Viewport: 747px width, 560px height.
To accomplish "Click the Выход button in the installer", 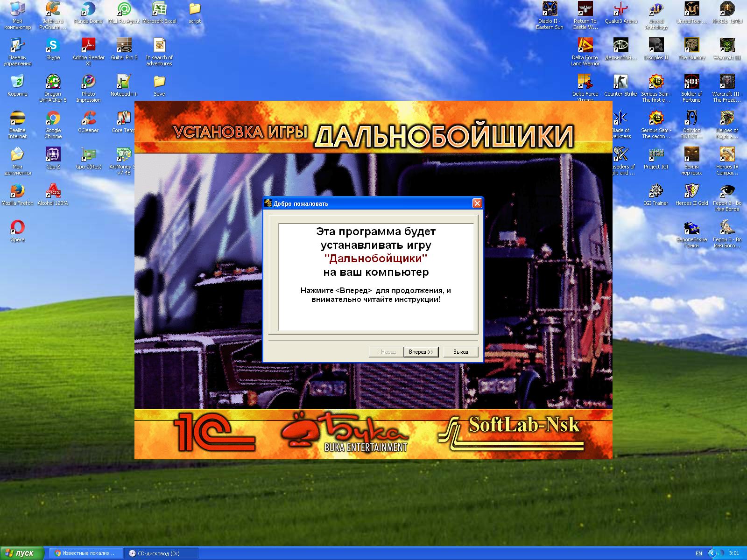I will coord(460,352).
